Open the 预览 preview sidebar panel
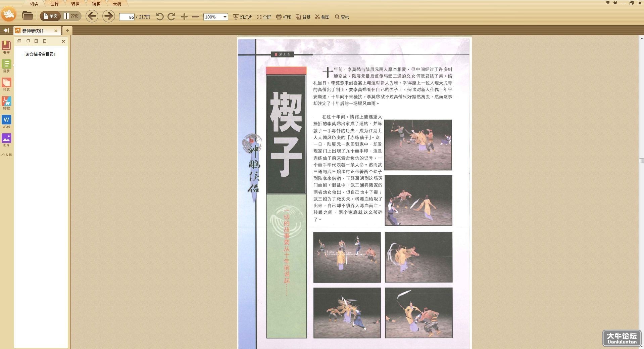 tap(6, 84)
